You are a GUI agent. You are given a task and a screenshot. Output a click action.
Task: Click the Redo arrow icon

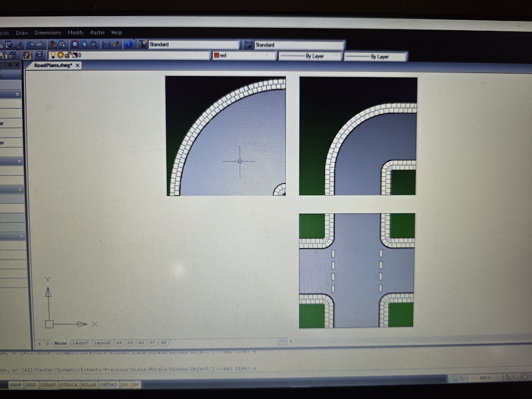pos(40,45)
